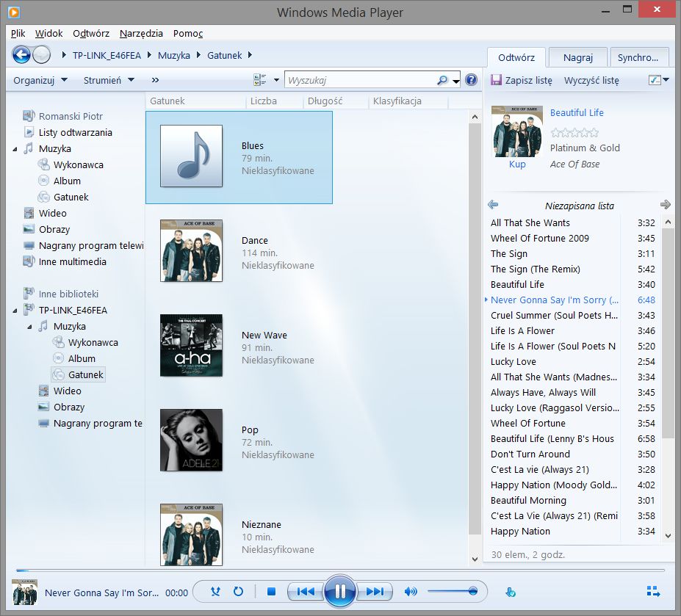Go back with the blue back arrow
Screen dimensions: 681x616
21,55
